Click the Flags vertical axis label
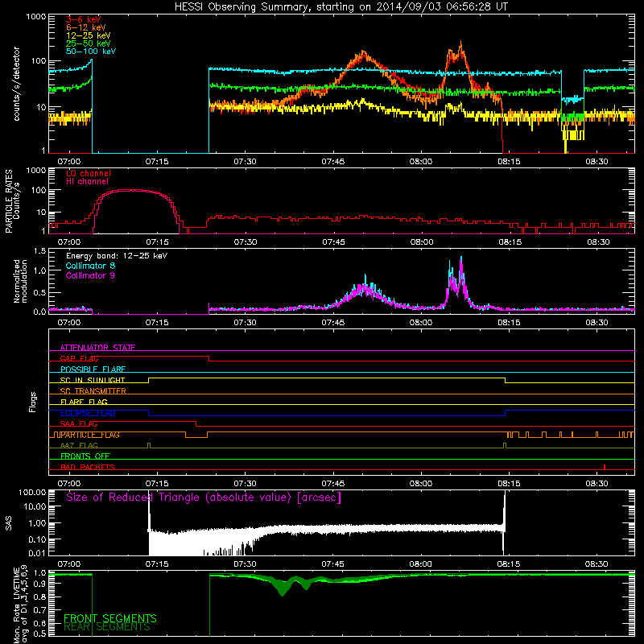The height and width of the screenshot is (644, 644). [33, 402]
